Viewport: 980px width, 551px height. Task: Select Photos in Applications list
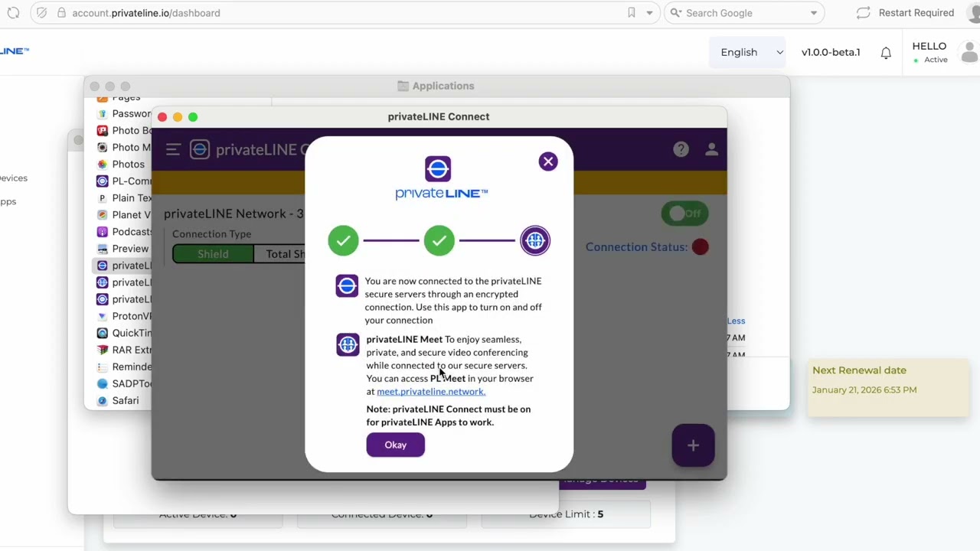121,164
